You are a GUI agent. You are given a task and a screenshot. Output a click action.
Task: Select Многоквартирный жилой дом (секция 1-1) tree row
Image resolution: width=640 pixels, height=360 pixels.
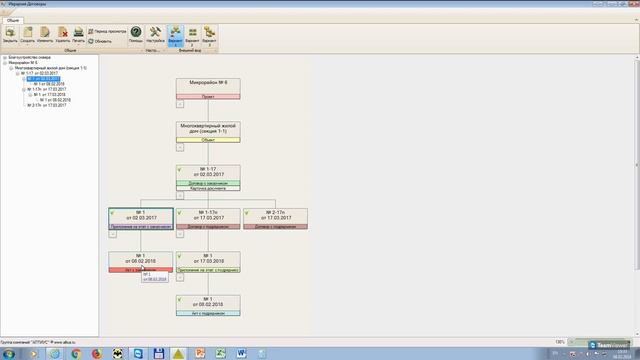tap(51, 68)
